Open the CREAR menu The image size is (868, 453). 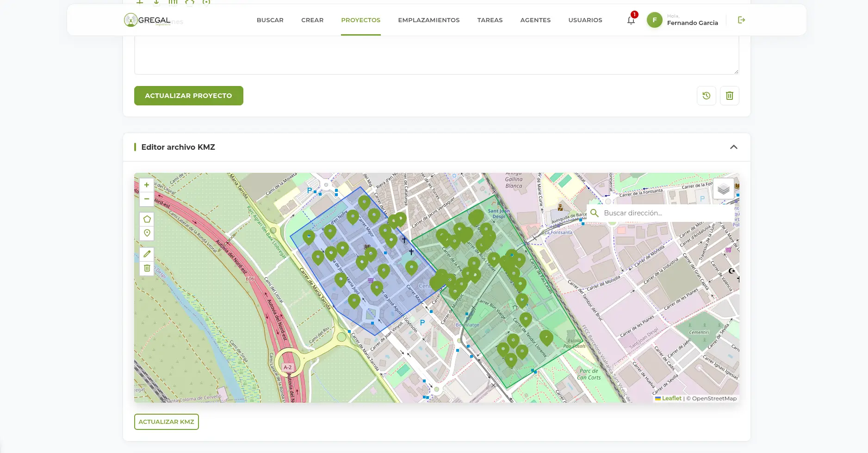[312, 20]
